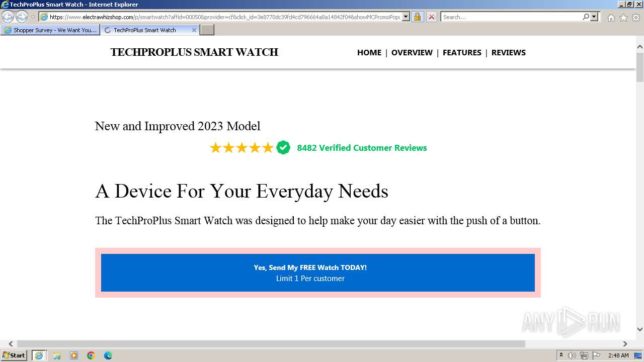Restore down the Internet Explorer window

click(x=629, y=5)
